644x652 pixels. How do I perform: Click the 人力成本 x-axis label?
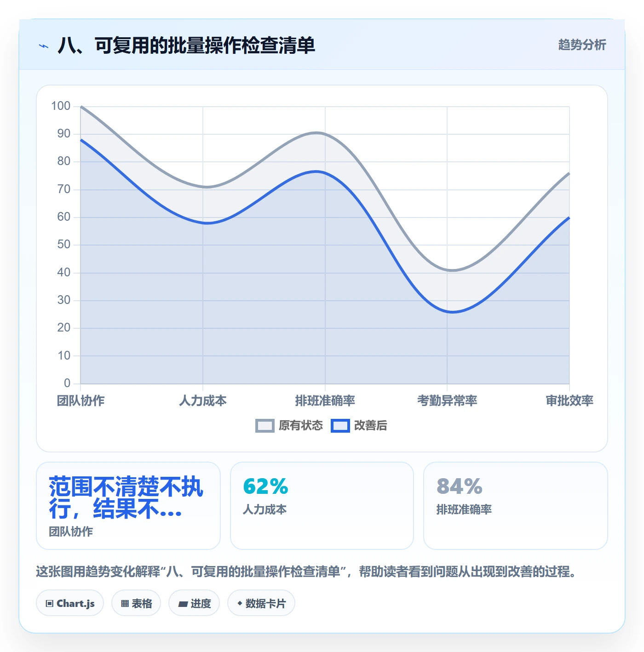coord(203,400)
